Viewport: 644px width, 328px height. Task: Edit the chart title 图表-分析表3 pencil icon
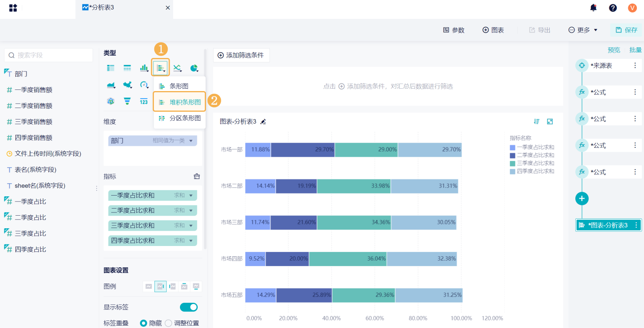263,121
